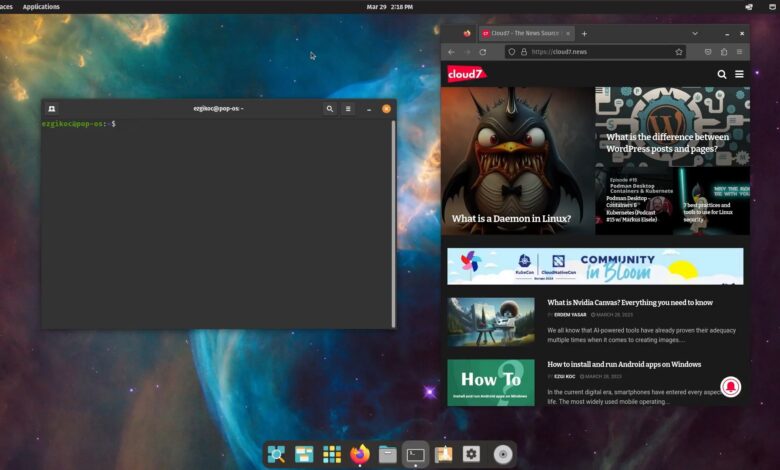Go back in the Firefox browser

tap(451, 52)
